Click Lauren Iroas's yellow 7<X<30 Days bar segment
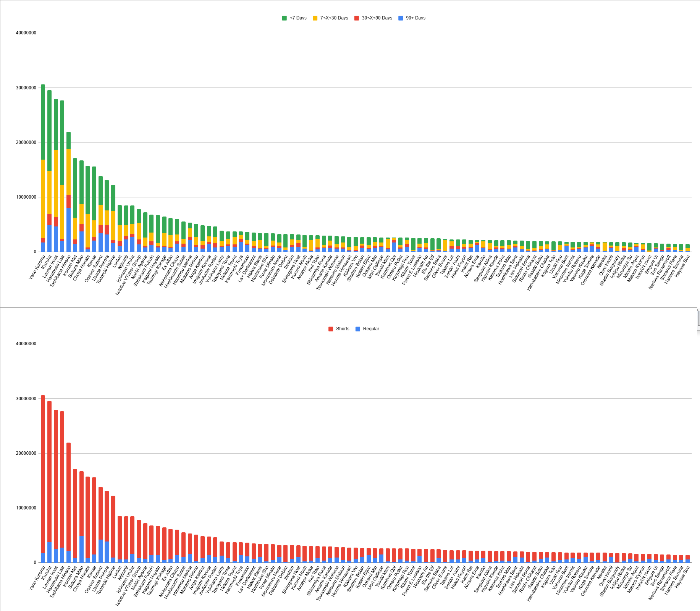 pyautogui.click(x=56, y=183)
